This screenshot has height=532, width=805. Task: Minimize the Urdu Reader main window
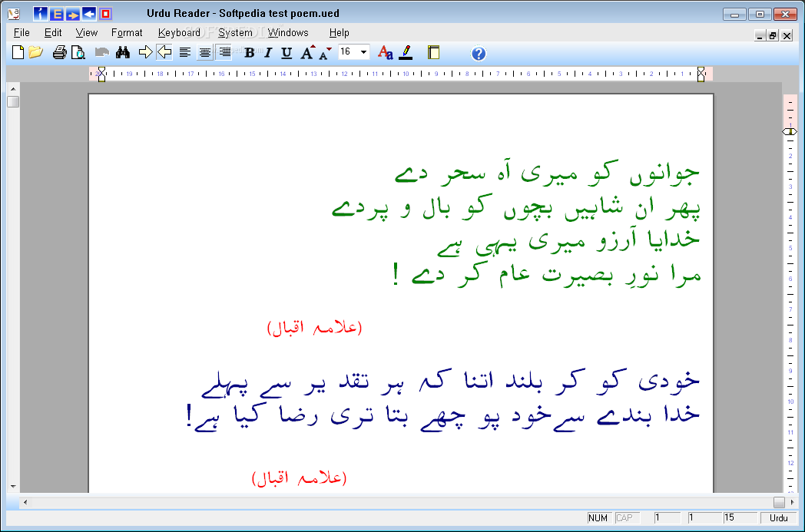point(734,15)
